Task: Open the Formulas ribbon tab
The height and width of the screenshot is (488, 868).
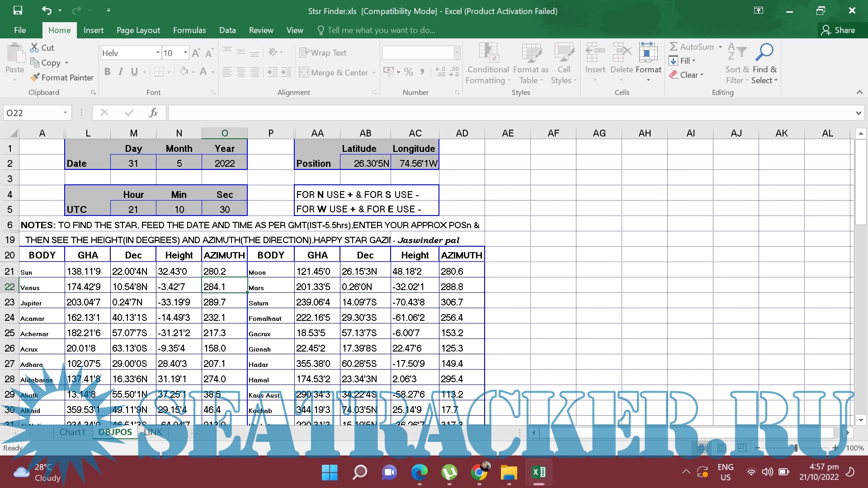Action: coord(189,30)
